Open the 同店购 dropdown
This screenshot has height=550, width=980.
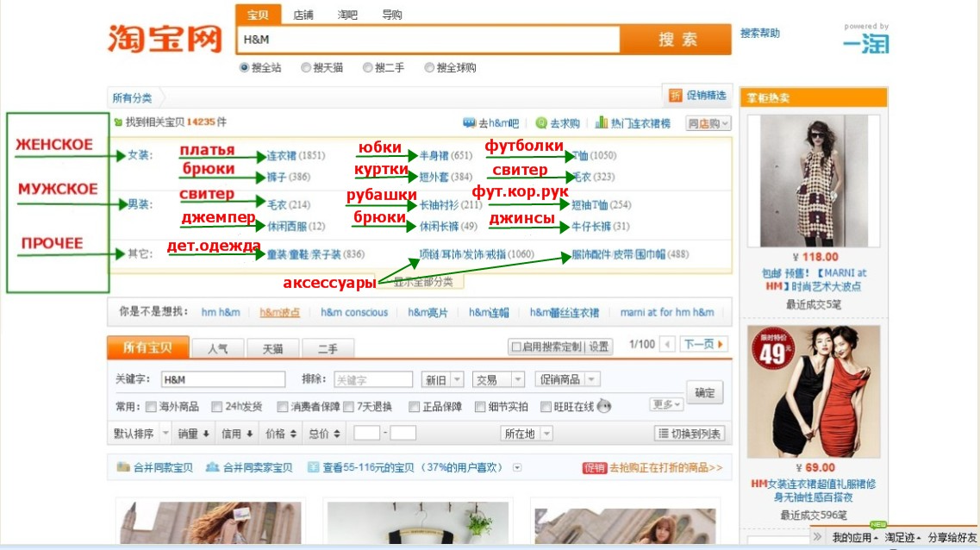pyautogui.click(x=708, y=123)
